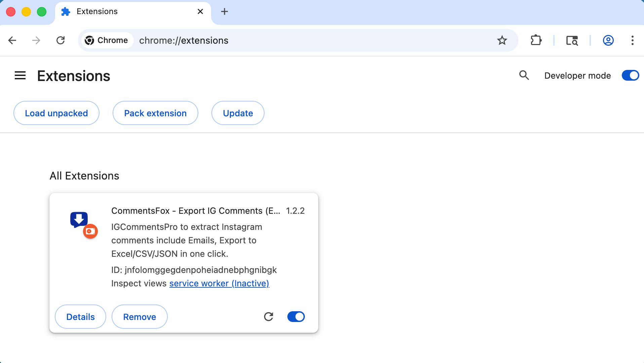Reload the current page
The height and width of the screenshot is (363, 644).
[61, 40]
